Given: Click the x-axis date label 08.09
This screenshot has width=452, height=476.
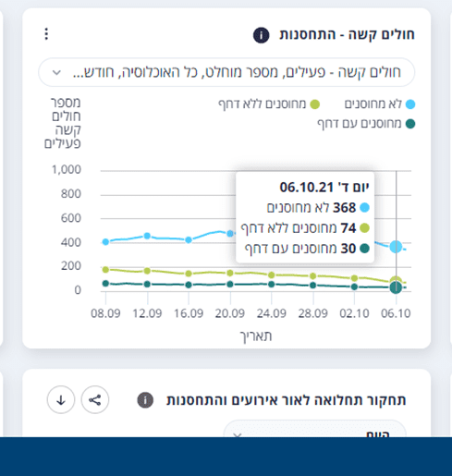Looking at the screenshot, I should 105,313.
